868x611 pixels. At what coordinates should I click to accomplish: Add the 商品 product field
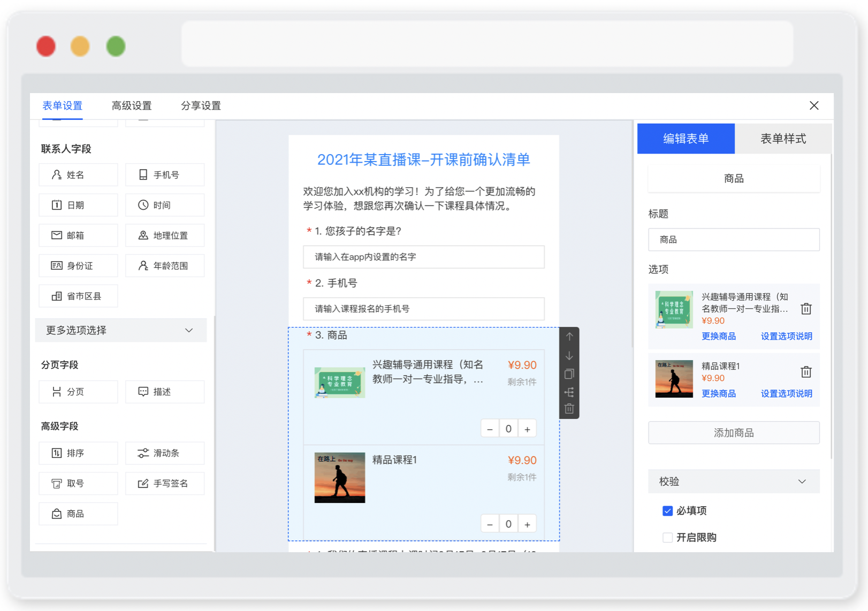(x=78, y=514)
